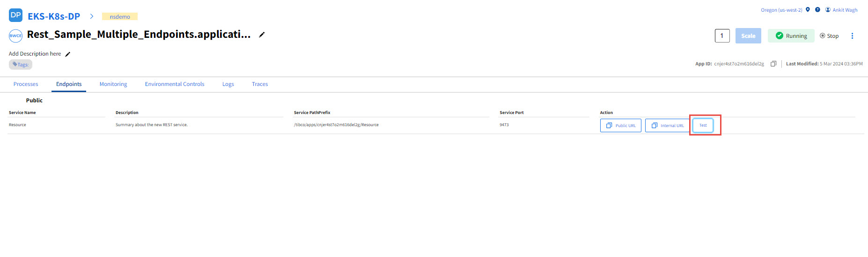Open the three-dot more options menu
The width and height of the screenshot is (868, 257).
click(852, 36)
